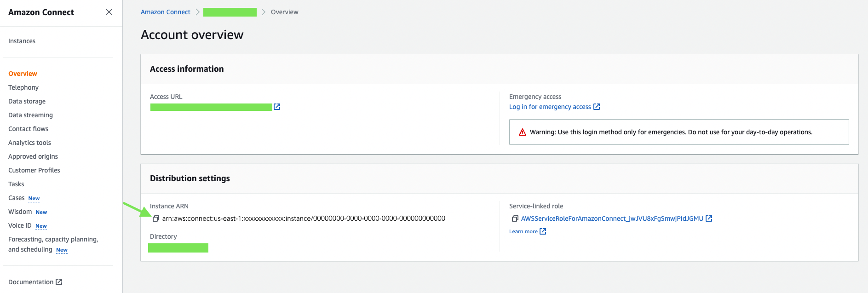The image size is (868, 293).
Task: Click the Distribution settings panel title
Action: [x=190, y=178]
